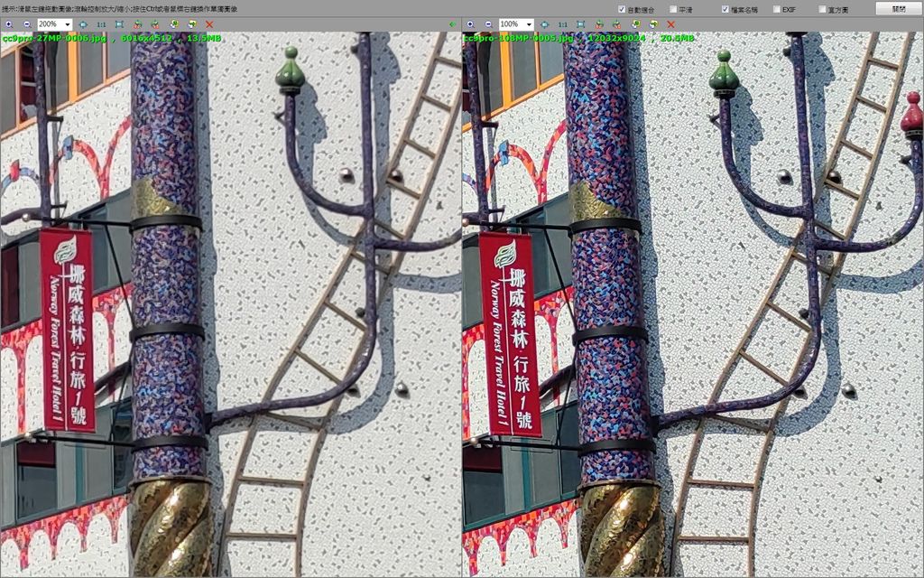Viewport: 924px width, 578px height.
Task: Zoom in on the 27MP image pane
Action: click(9, 24)
